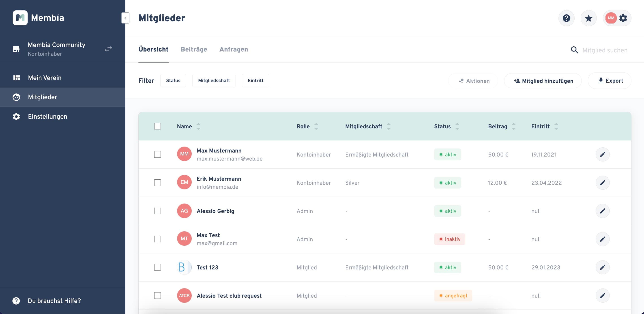644x314 pixels.
Task: Edit Erik Mustermann with pencil icon
Action: (x=603, y=183)
